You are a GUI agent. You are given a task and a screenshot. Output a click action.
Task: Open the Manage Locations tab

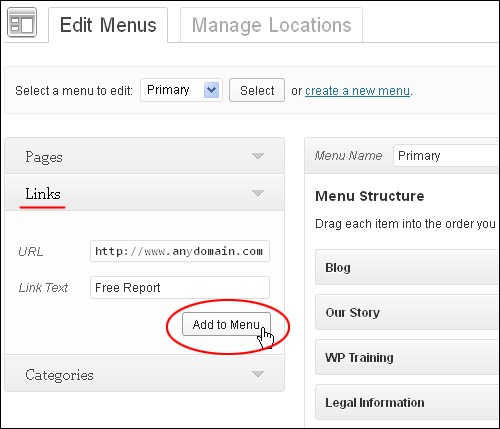coord(271,25)
